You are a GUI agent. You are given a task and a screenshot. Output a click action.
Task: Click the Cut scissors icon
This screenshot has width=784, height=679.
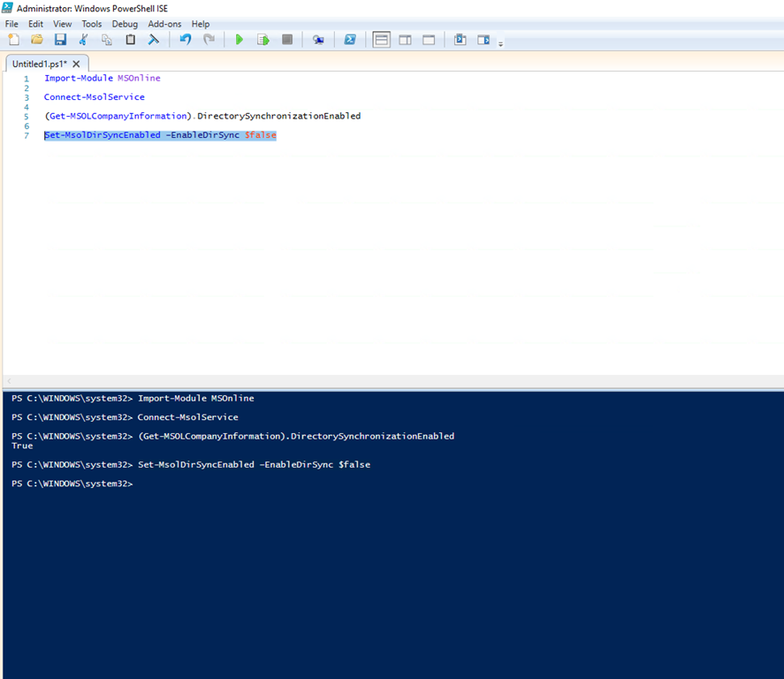coord(84,40)
